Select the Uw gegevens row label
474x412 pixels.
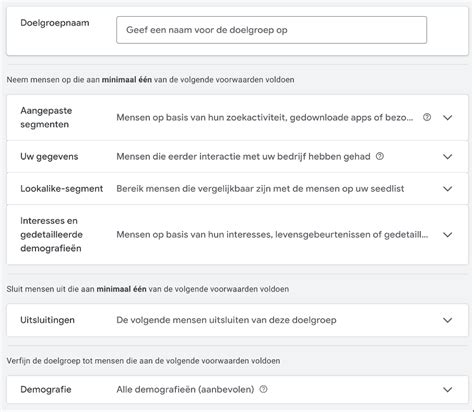pyautogui.click(x=49, y=156)
